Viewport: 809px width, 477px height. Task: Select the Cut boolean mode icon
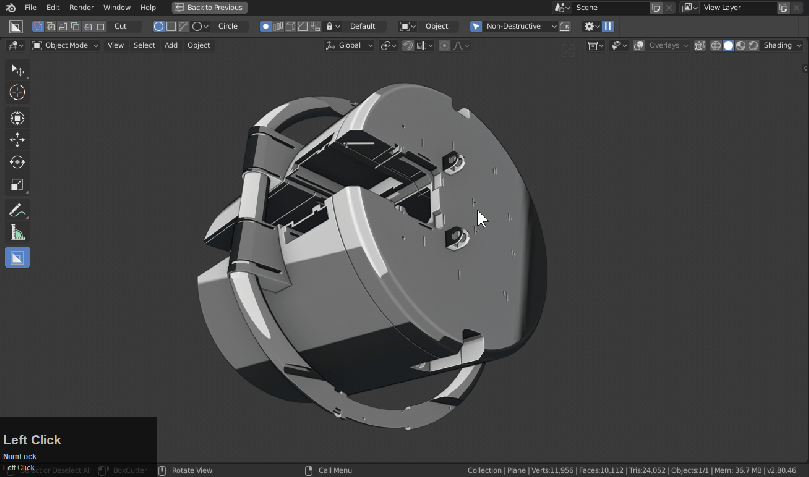tap(38, 26)
